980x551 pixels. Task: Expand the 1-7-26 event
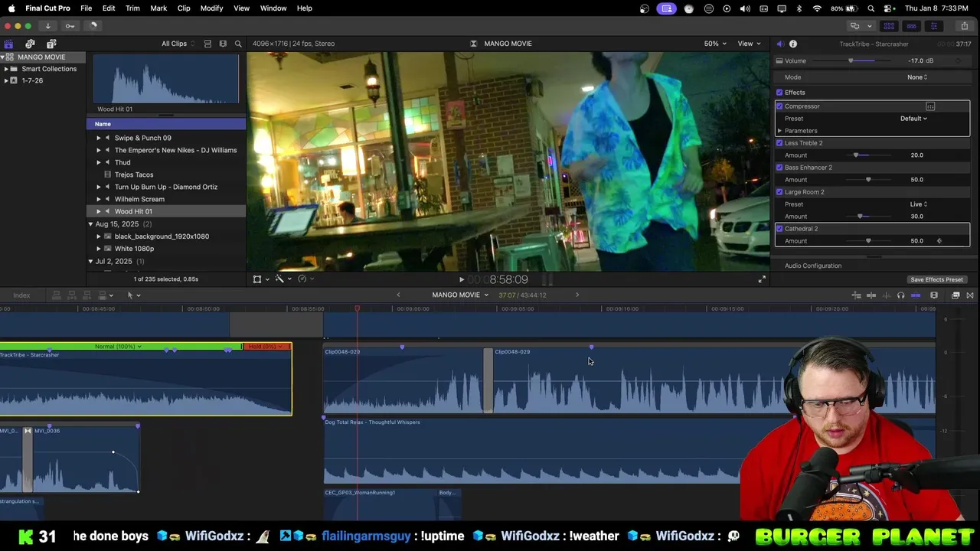point(6,80)
